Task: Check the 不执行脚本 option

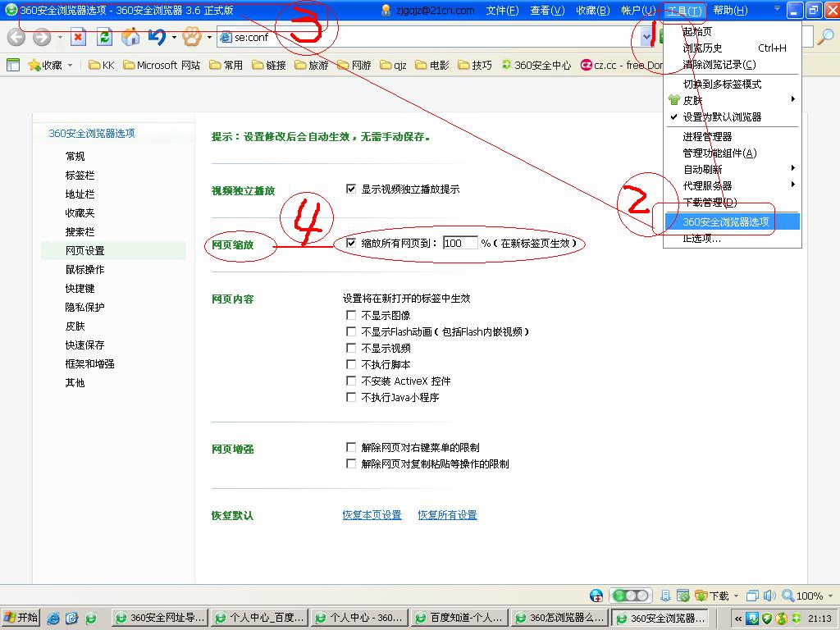Action: pyautogui.click(x=351, y=364)
